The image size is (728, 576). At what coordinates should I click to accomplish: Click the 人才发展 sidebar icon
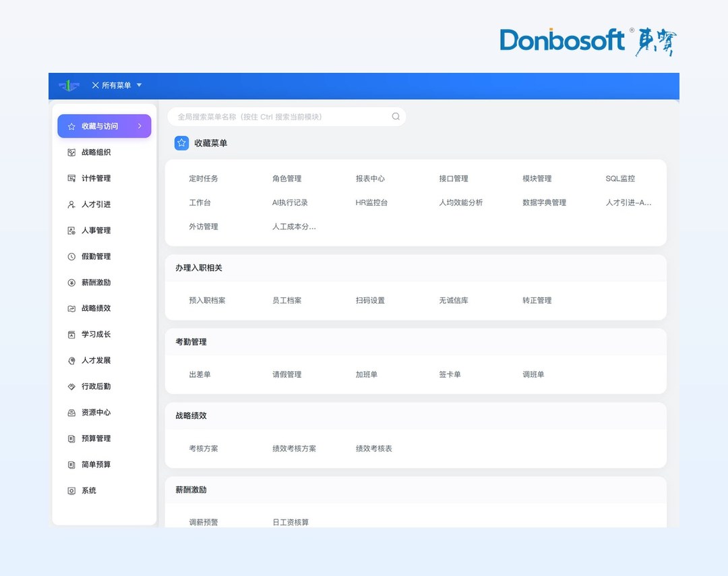click(x=71, y=360)
